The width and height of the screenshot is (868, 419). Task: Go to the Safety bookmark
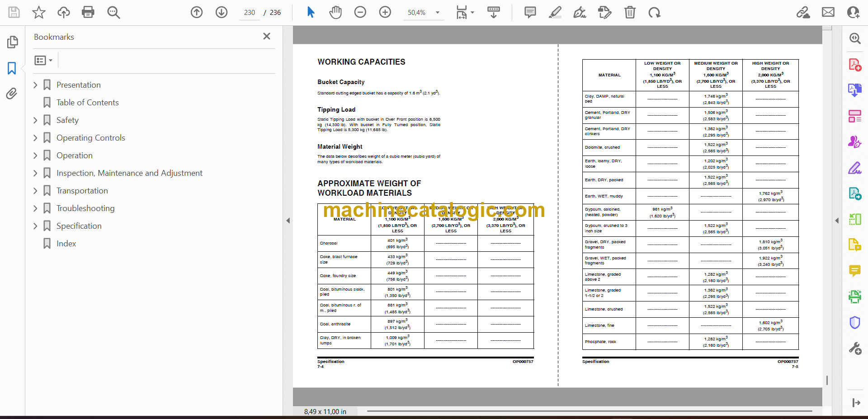(67, 120)
